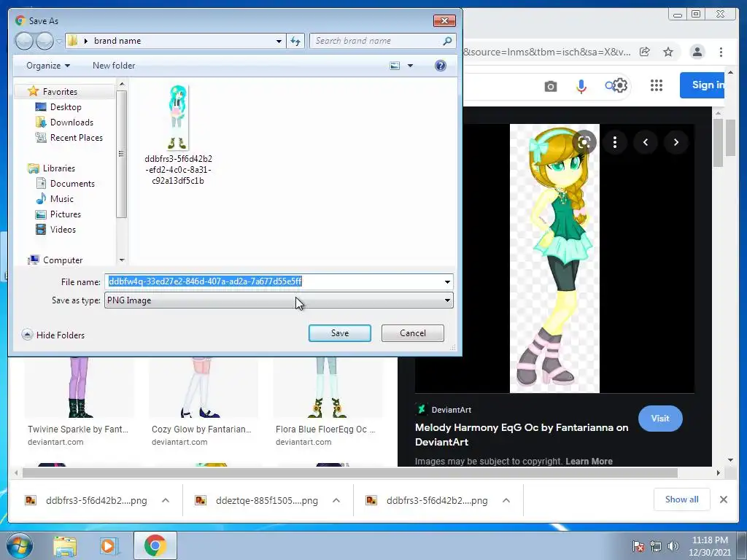747x560 pixels.
Task: Expand options for last ddbfrs3 download
Action: coord(506,500)
